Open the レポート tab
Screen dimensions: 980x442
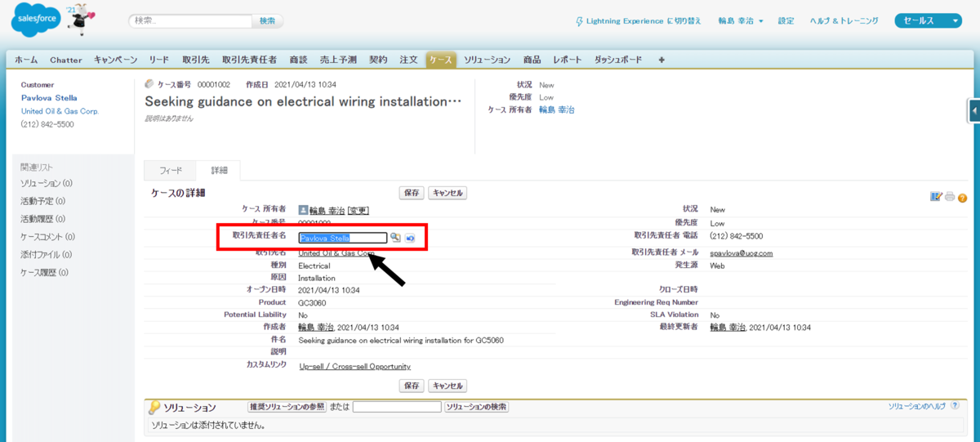pos(568,60)
